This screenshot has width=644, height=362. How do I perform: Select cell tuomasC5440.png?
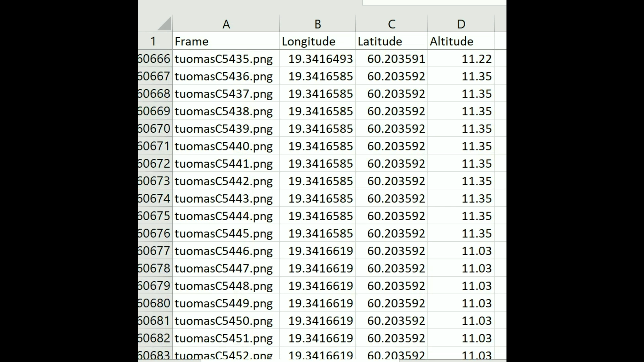pyautogui.click(x=226, y=146)
